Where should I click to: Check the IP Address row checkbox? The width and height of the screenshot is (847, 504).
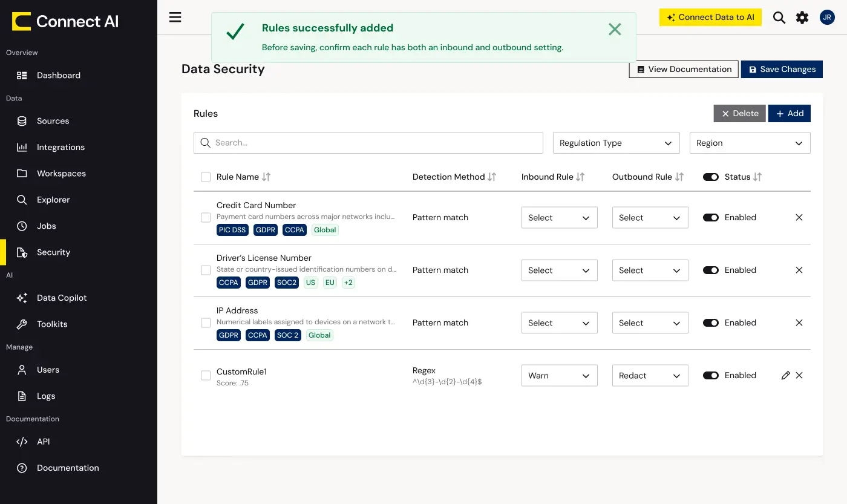(x=206, y=322)
